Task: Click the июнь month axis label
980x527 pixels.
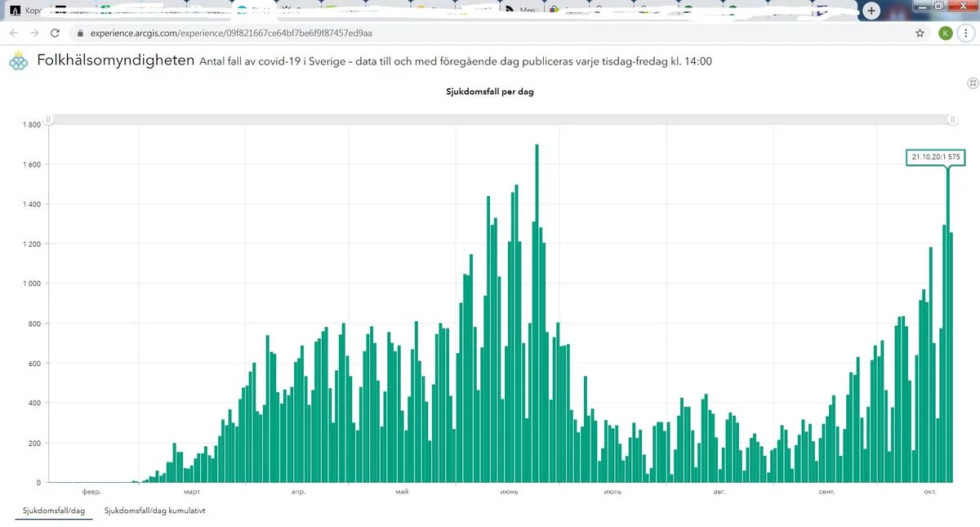Action: click(x=510, y=492)
